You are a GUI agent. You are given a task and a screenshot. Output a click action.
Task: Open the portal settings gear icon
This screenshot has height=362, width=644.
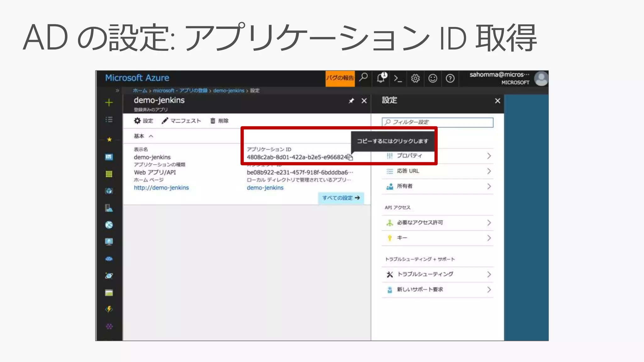pyautogui.click(x=415, y=79)
